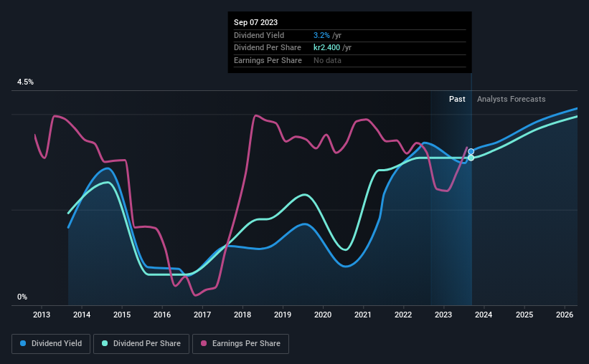The height and width of the screenshot is (364, 589).
Task: Click the 2016 year axis label
Action: point(162,315)
